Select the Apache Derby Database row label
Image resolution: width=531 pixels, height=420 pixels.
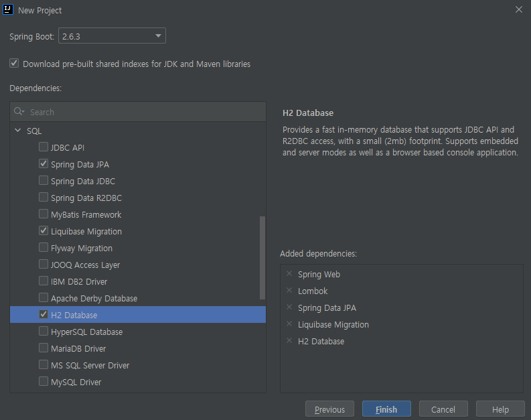pos(94,298)
